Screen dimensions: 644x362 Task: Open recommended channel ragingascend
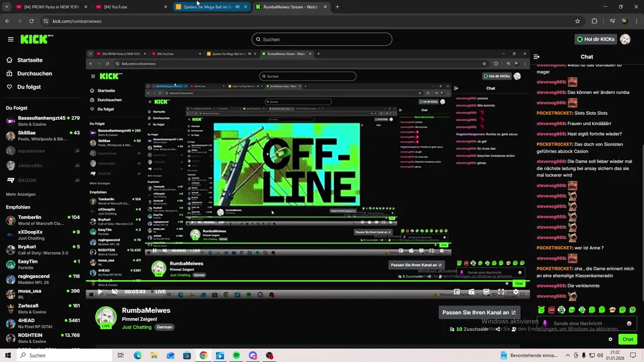pyautogui.click(x=43, y=279)
